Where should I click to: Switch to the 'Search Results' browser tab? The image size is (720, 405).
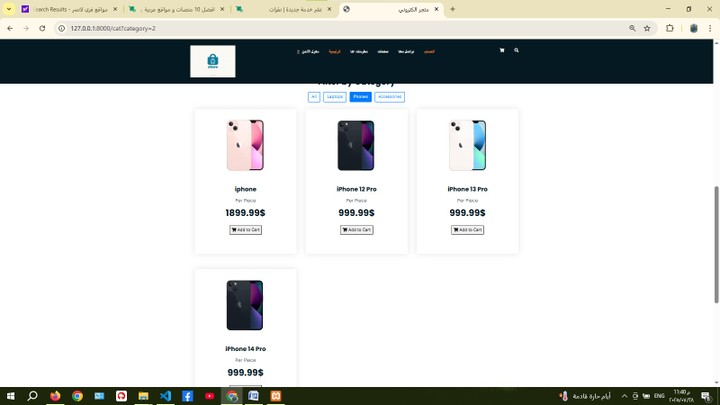tap(70, 9)
